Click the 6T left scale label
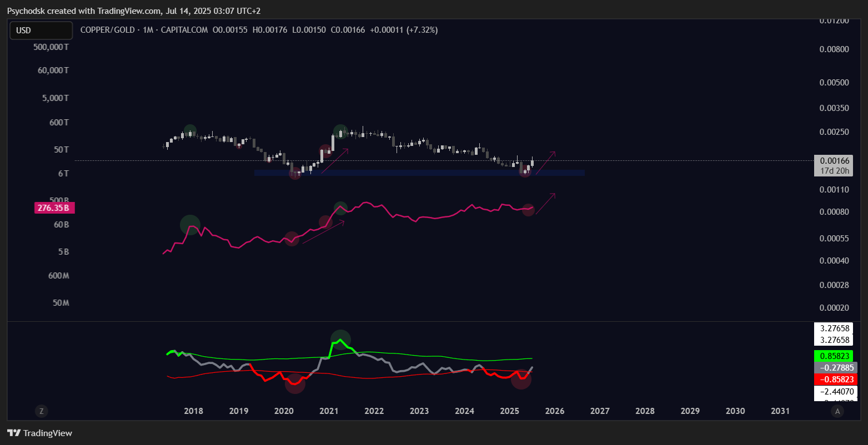868x445 pixels. tap(63, 174)
